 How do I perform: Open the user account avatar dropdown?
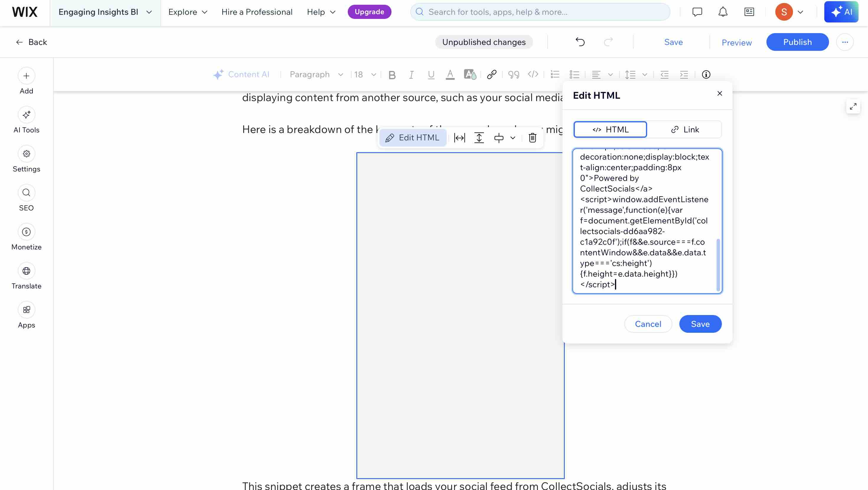tap(789, 12)
